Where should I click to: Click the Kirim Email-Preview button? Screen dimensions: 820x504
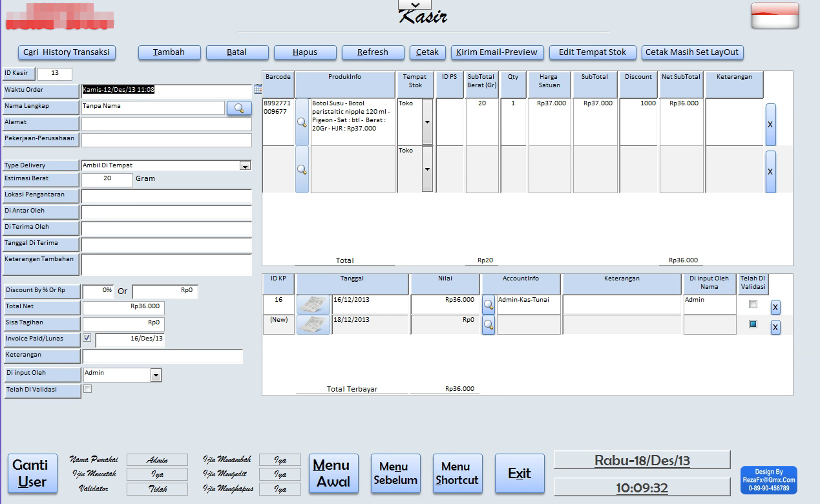click(x=497, y=52)
